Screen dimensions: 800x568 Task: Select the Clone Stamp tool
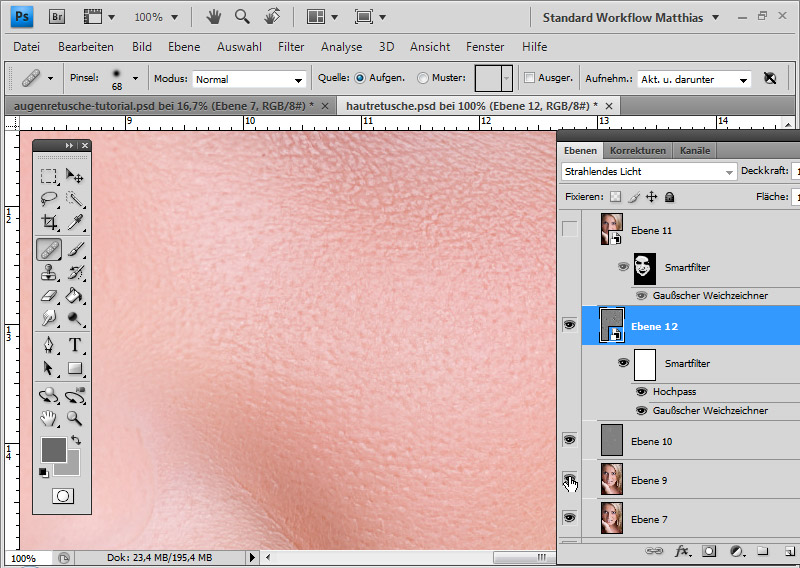click(49, 273)
